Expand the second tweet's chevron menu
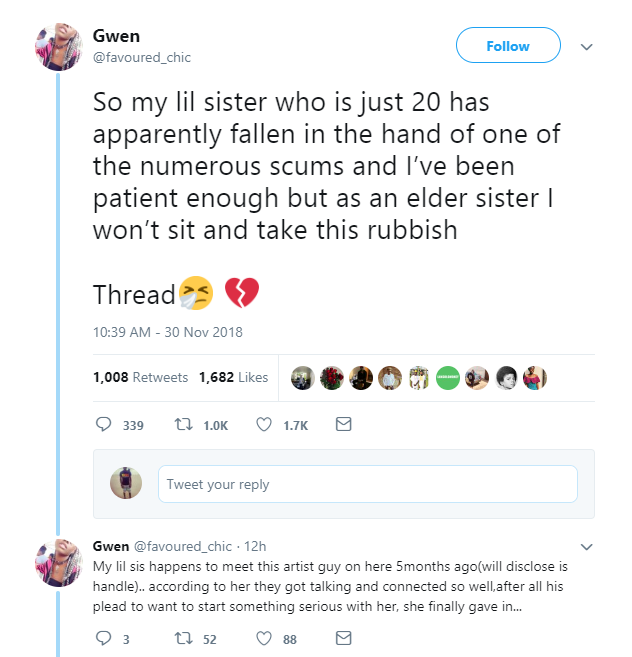 point(587,547)
